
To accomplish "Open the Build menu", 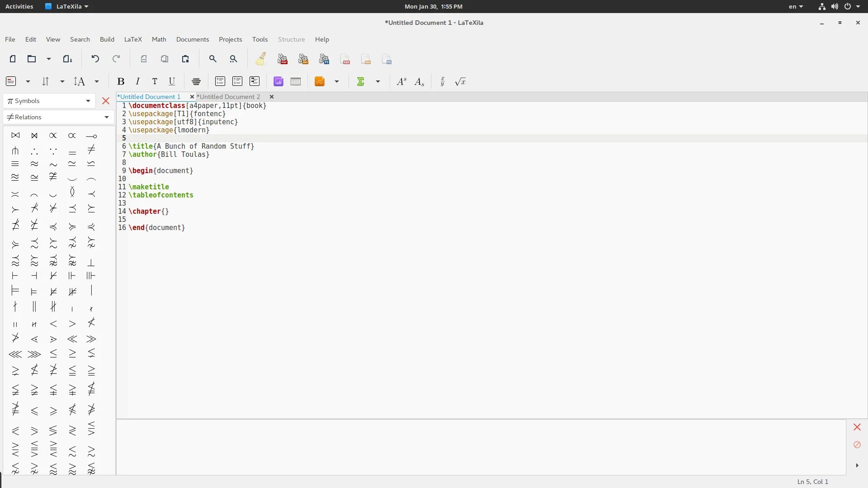I will [107, 39].
